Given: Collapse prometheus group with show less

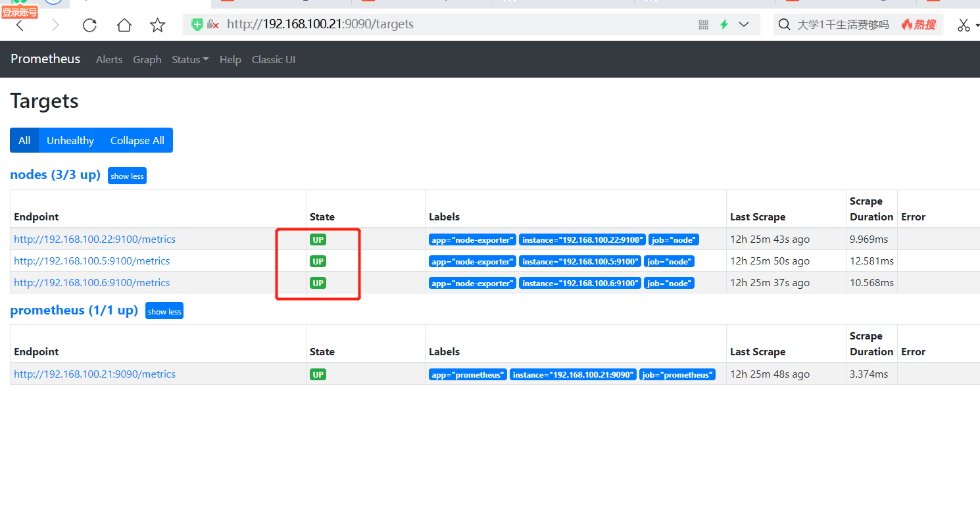Looking at the screenshot, I should 164,311.
